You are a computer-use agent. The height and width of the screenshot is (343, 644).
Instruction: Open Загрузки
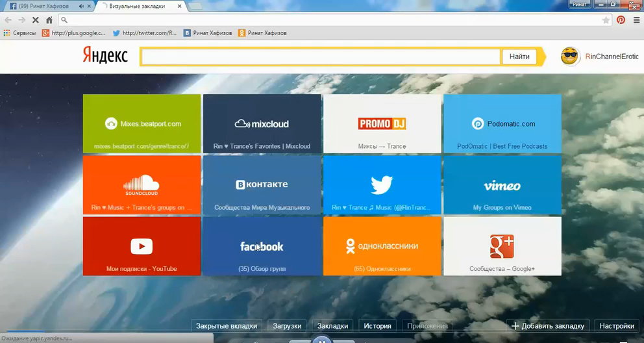tap(287, 325)
